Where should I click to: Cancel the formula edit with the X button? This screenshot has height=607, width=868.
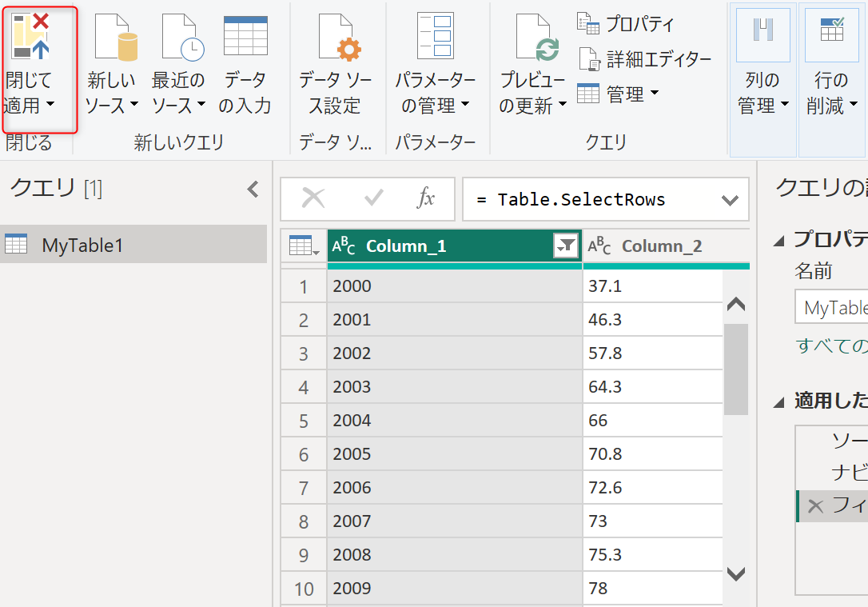tap(313, 198)
